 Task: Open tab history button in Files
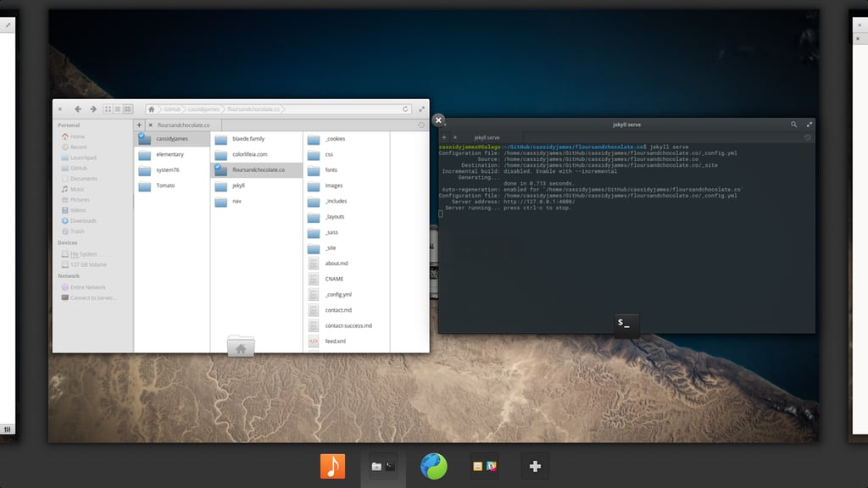click(x=421, y=125)
